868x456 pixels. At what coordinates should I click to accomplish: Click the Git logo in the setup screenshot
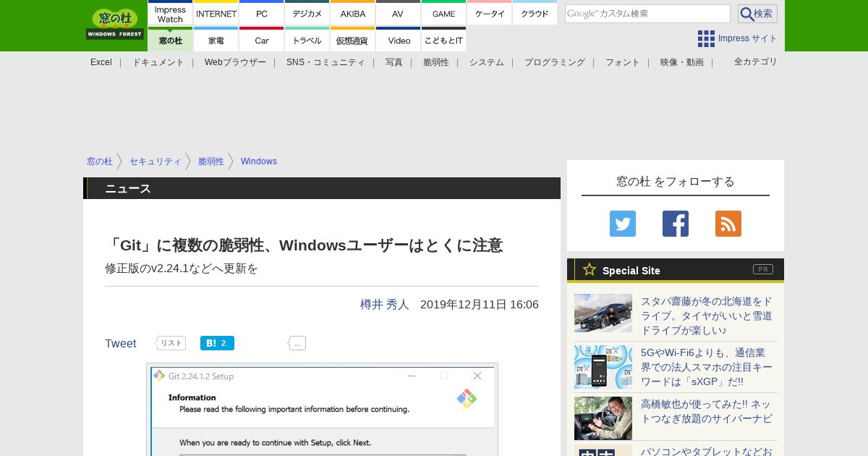(x=467, y=399)
